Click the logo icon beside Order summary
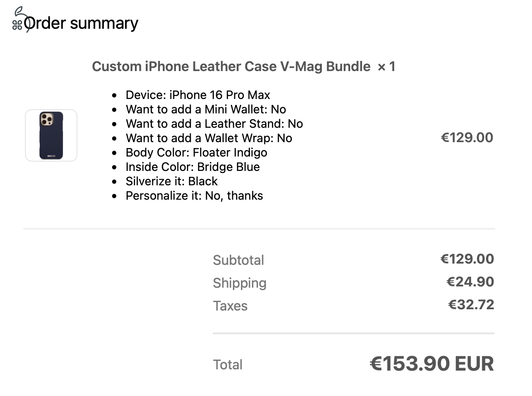Viewport: 532px width, 396px height. tap(19, 20)
